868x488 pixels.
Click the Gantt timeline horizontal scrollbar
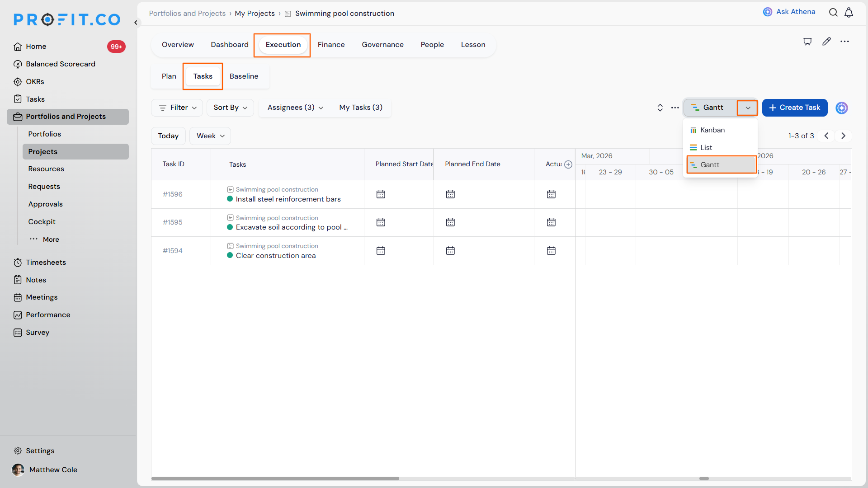pyautogui.click(x=704, y=479)
